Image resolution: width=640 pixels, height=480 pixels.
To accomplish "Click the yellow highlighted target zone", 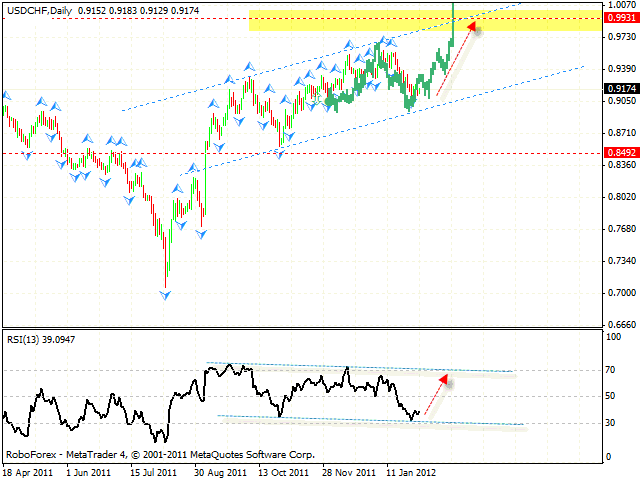I will pos(350,20).
